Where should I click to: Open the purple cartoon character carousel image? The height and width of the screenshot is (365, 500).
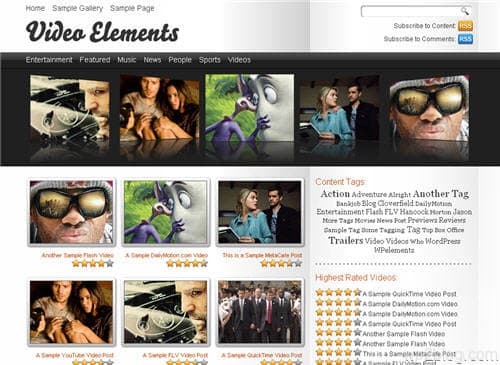(x=250, y=107)
